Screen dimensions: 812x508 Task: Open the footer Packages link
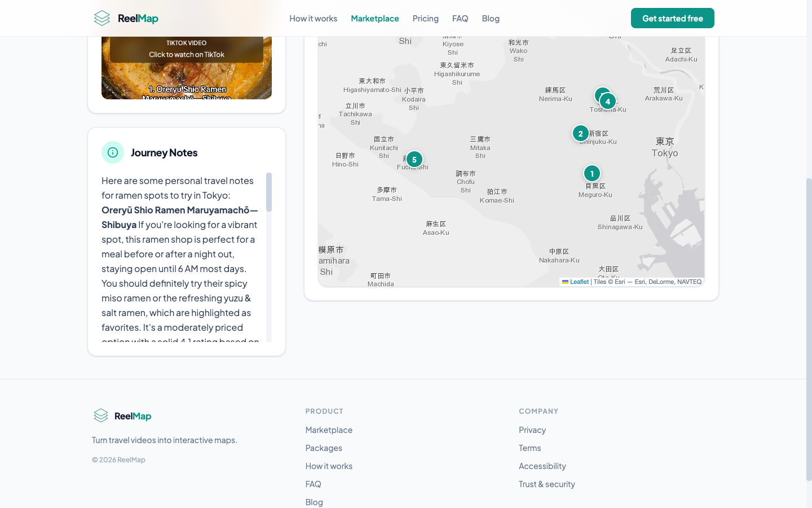pyautogui.click(x=324, y=448)
